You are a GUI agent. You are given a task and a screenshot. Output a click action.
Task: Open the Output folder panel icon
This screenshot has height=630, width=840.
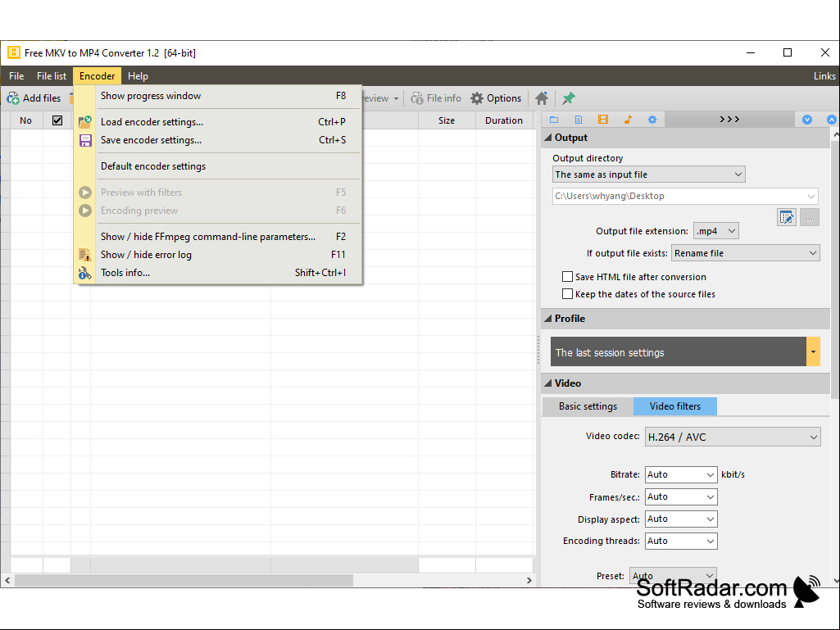point(554,120)
